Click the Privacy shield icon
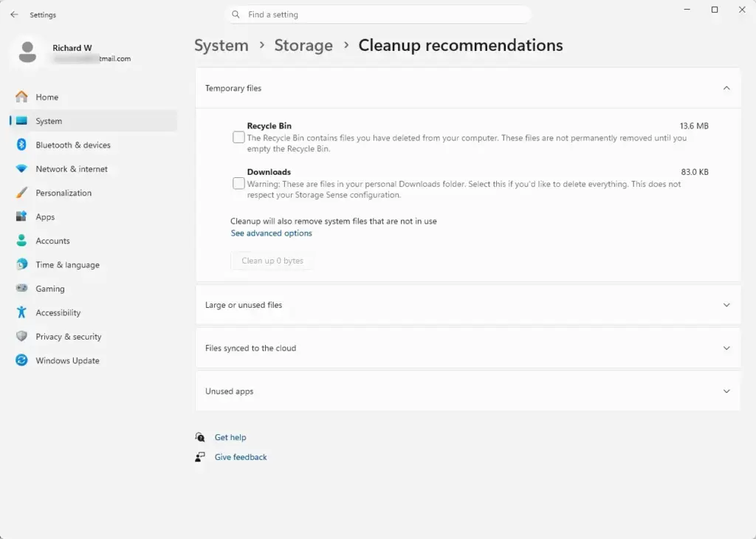The image size is (756, 539). pyautogui.click(x=21, y=337)
